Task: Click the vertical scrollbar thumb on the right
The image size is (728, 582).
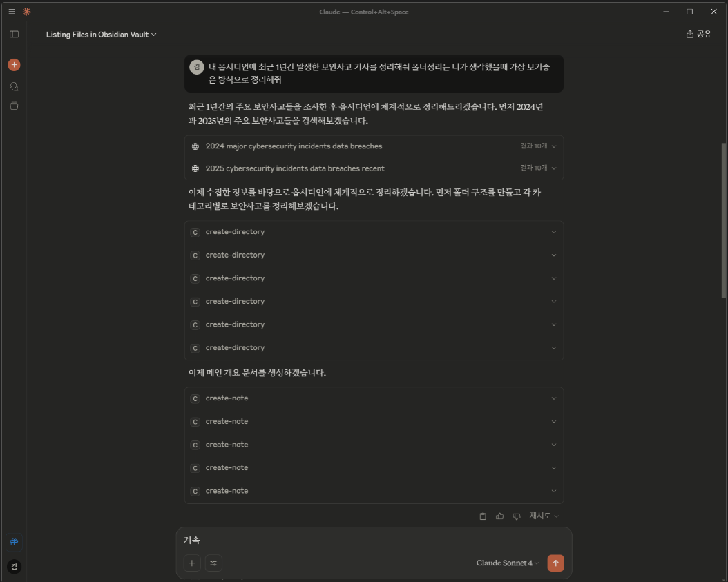Action: pos(723,220)
